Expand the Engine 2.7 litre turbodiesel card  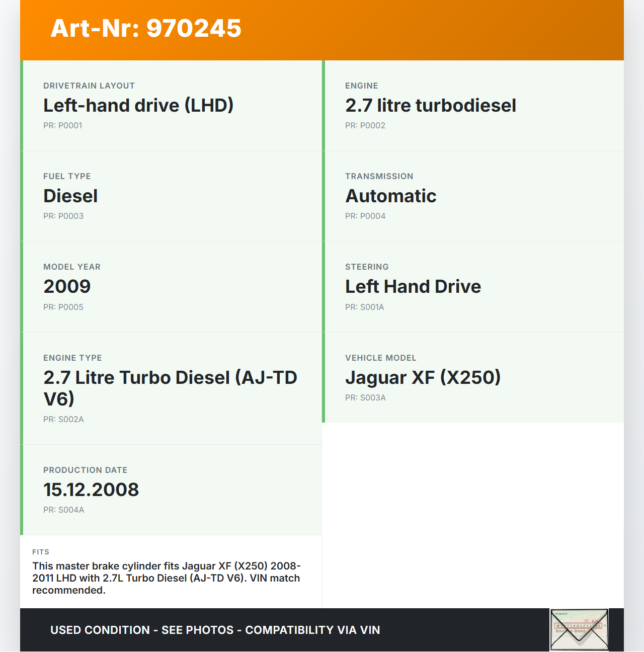pyautogui.click(x=473, y=106)
